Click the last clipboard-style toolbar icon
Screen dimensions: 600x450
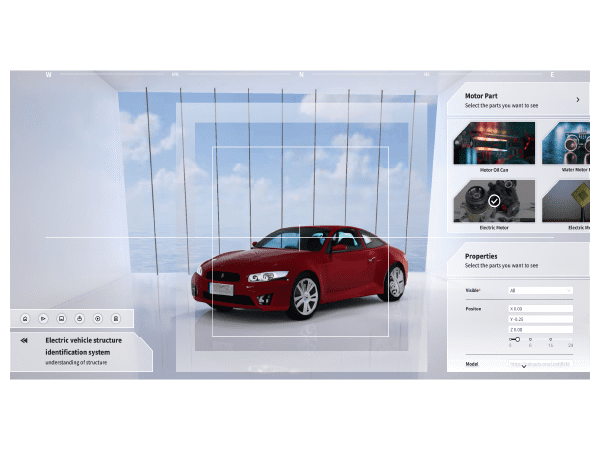coord(116,318)
